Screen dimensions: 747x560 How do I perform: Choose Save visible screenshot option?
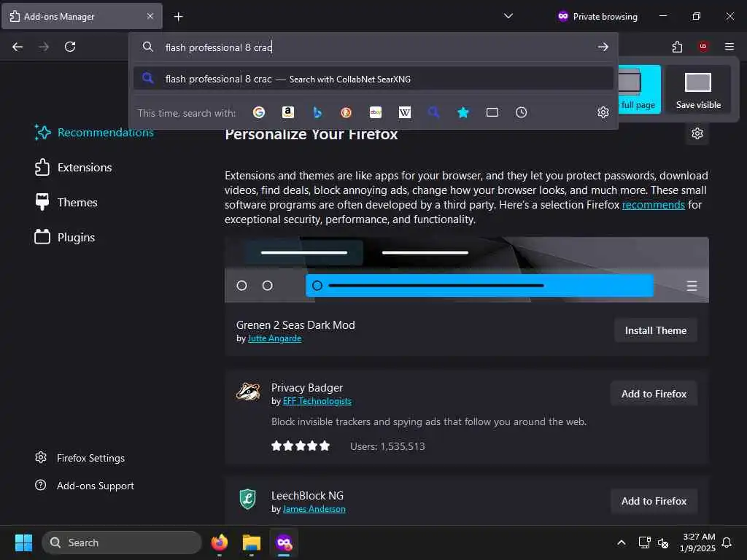(698, 90)
